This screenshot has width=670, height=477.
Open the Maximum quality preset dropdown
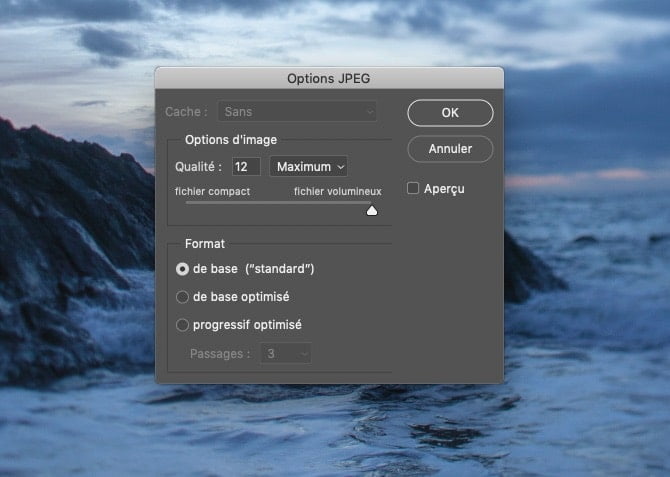(x=309, y=166)
